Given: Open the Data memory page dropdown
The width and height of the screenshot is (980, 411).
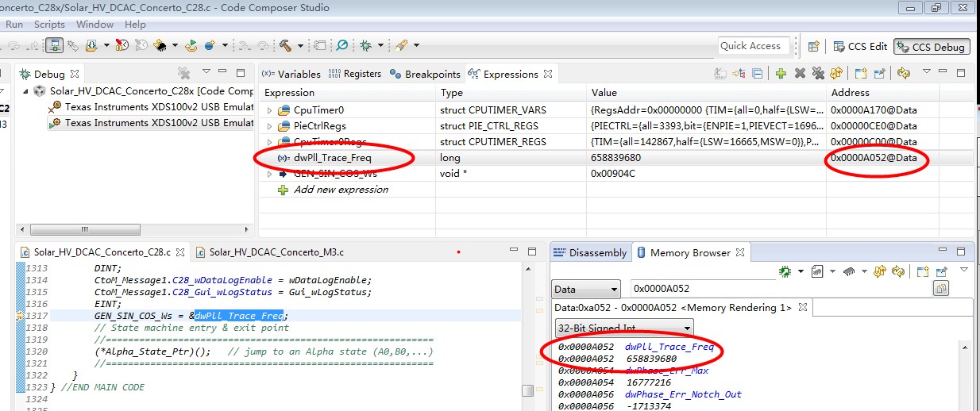Looking at the screenshot, I should click(x=586, y=290).
